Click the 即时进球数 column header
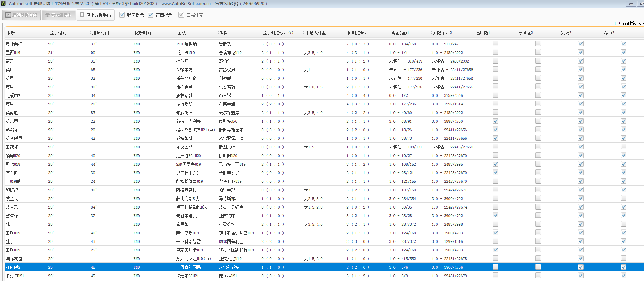The image size is (644, 281). (x=358, y=33)
